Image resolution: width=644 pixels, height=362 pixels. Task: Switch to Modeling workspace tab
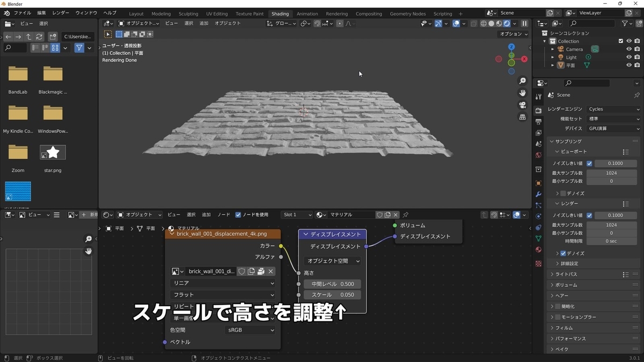(x=161, y=13)
